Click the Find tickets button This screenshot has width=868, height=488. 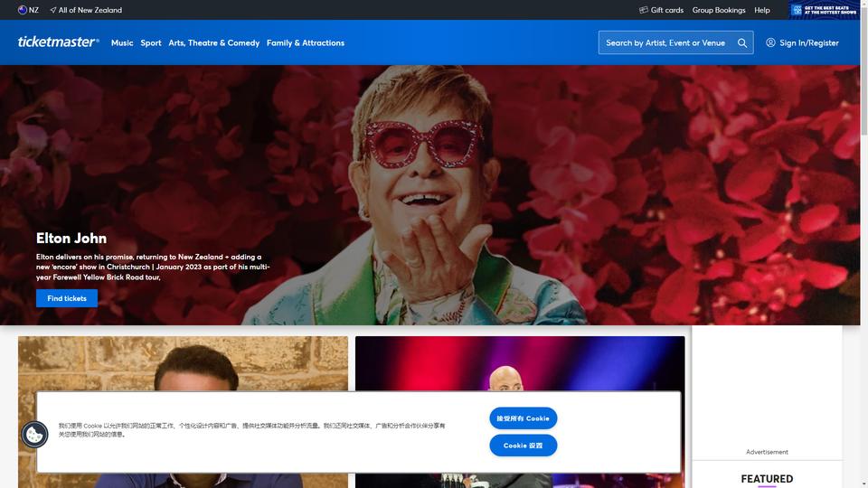click(67, 298)
